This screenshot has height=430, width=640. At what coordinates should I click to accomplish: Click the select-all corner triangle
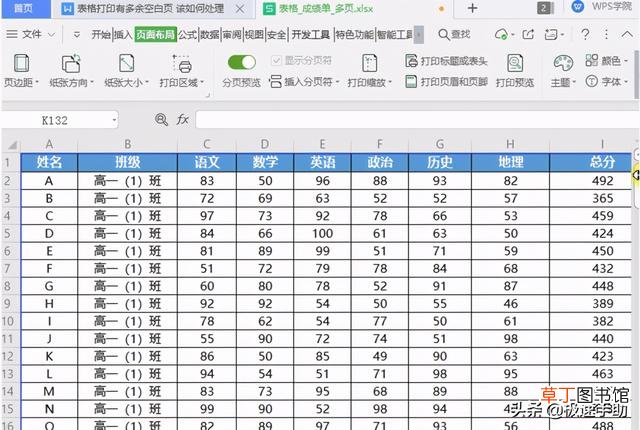11,144
